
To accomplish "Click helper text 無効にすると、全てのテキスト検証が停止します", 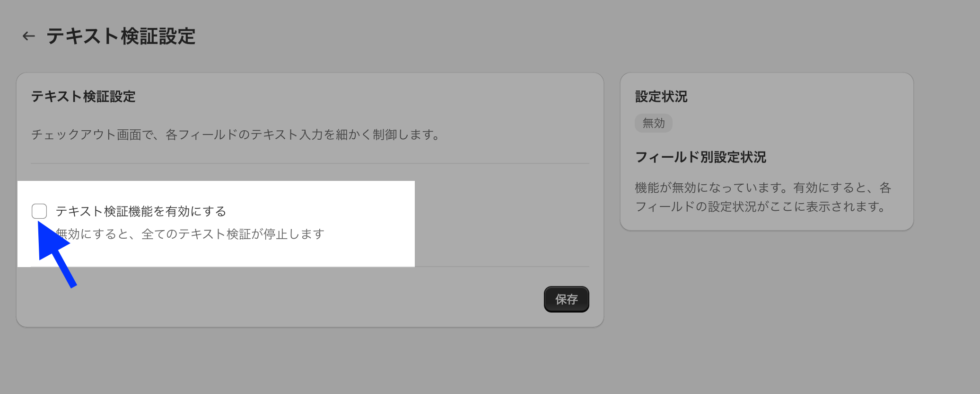I will [x=190, y=234].
